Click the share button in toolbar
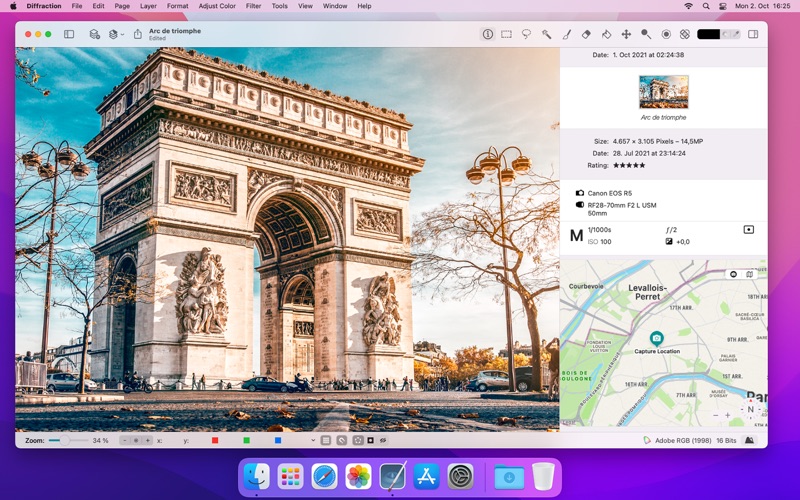Image resolution: width=800 pixels, height=500 pixels. (x=137, y=34)
